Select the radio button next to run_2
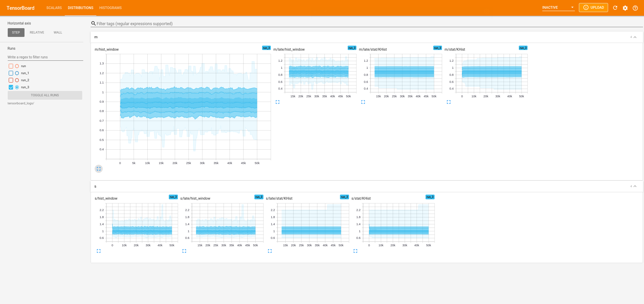 (17, 80)
